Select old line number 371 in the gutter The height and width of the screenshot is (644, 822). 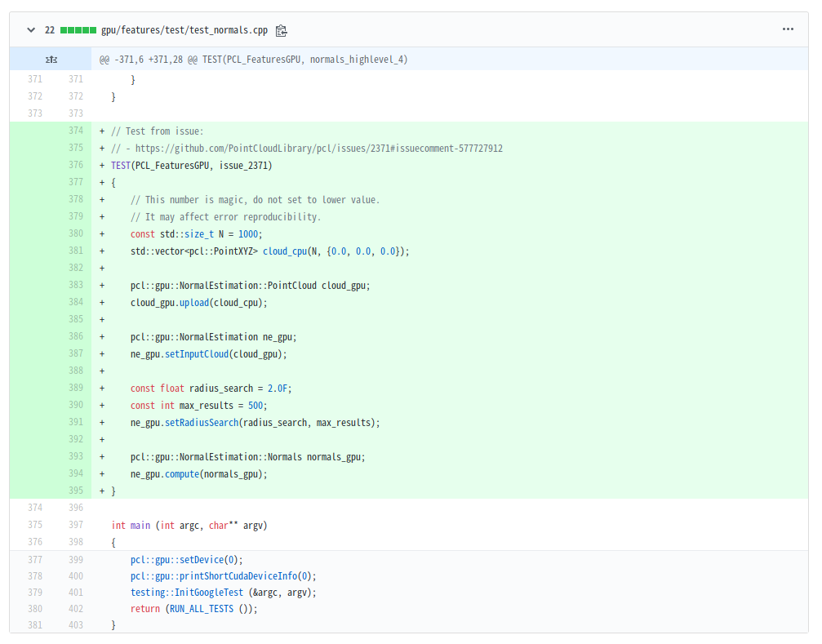35,79
